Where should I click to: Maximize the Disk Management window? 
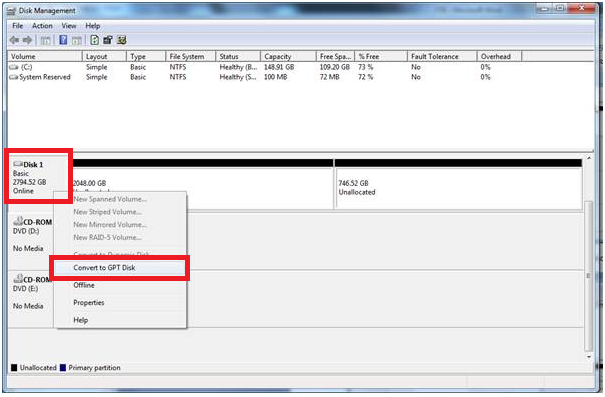(560, 8)
